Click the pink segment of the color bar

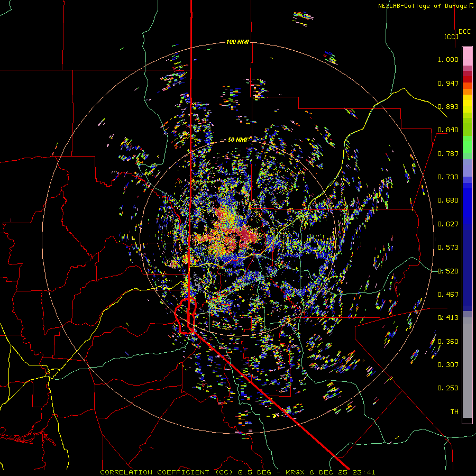(x=467, y=57)
